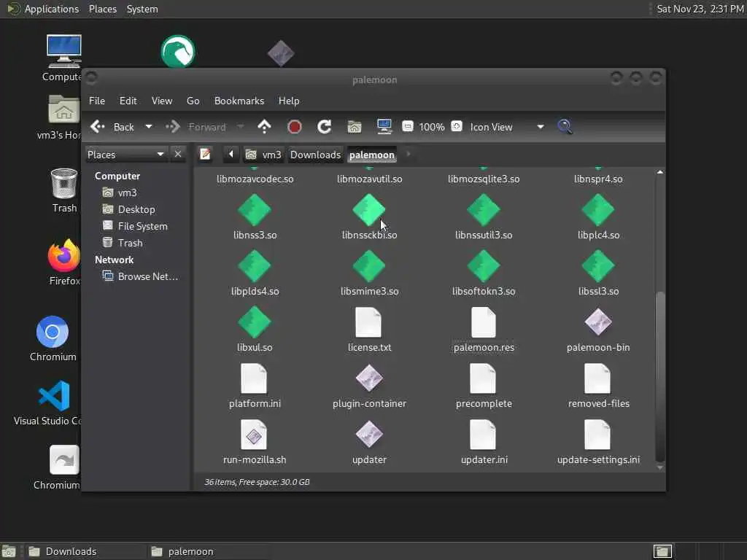Select the libsmime3.so file icon
This screenshot has width=747, height=560.
coord(369,265)
